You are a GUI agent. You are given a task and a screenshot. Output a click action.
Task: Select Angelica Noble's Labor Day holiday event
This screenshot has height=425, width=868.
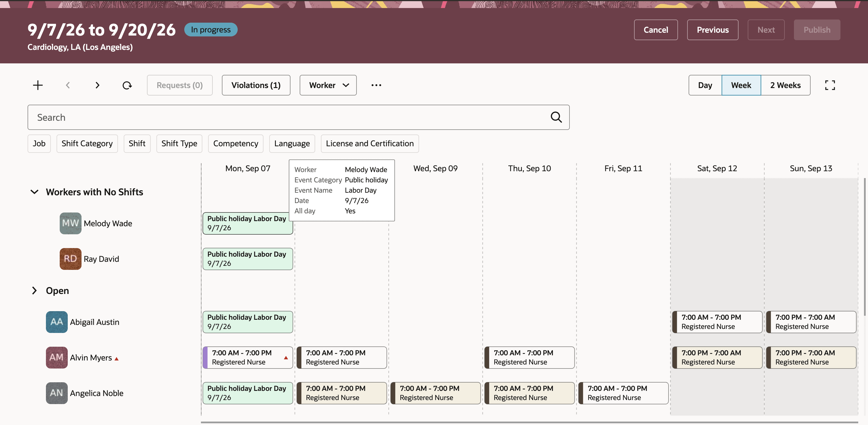coord(248,393)
